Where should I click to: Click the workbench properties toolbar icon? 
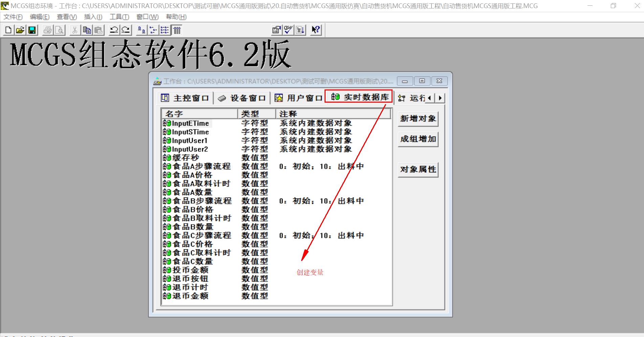tap(276, 30)
